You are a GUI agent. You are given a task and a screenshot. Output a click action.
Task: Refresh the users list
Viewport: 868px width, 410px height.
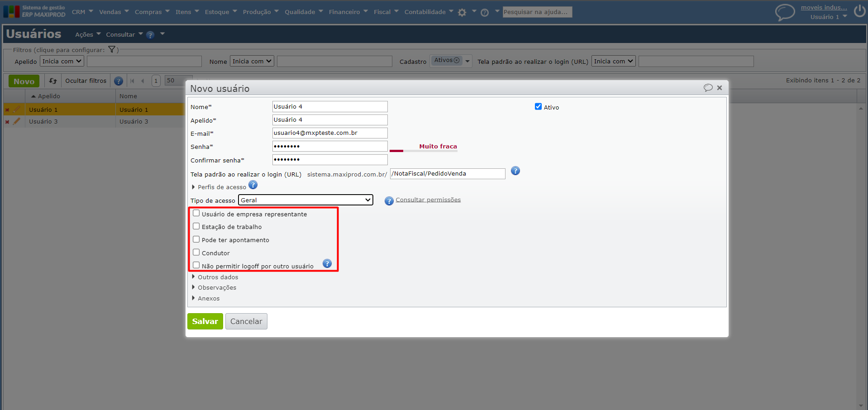coord(53,81)
